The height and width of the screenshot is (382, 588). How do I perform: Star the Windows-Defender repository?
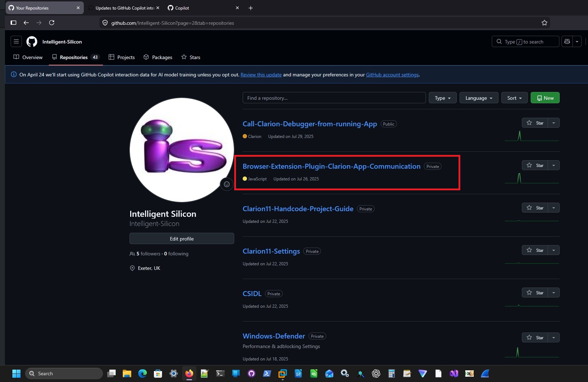pos(535,337)
